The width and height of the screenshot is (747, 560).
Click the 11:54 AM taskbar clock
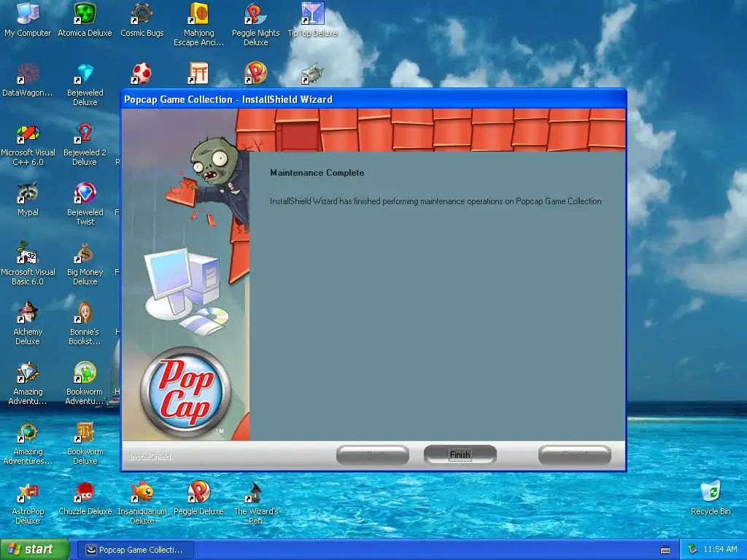point(720,550)
